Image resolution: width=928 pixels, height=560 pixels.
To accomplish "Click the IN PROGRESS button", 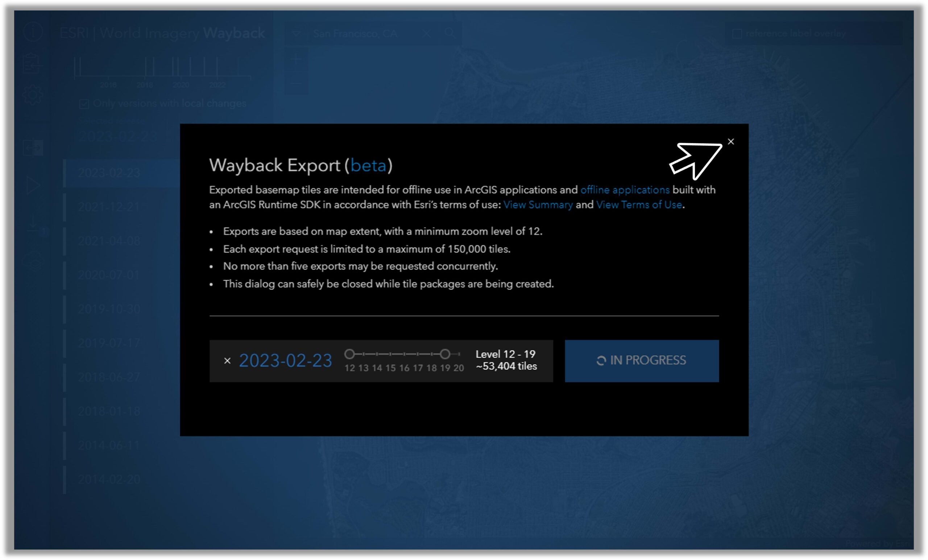I will (x=641, y=361).
